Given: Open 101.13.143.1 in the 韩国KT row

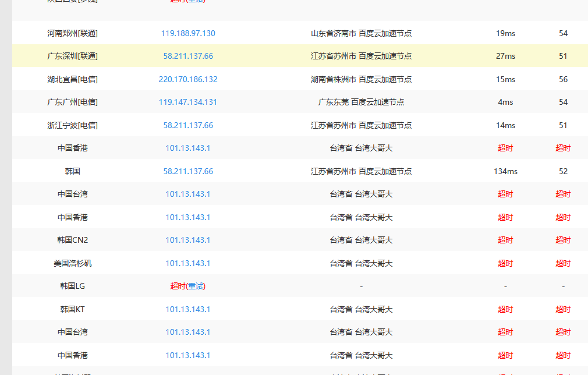Looking at the screenshot, I should [188, 309].
